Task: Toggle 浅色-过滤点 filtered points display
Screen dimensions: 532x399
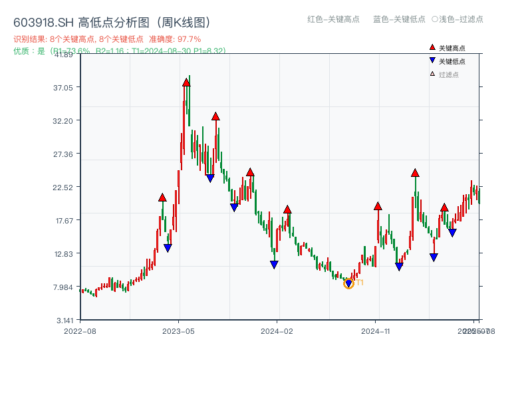Action: (x=458, y=20)
